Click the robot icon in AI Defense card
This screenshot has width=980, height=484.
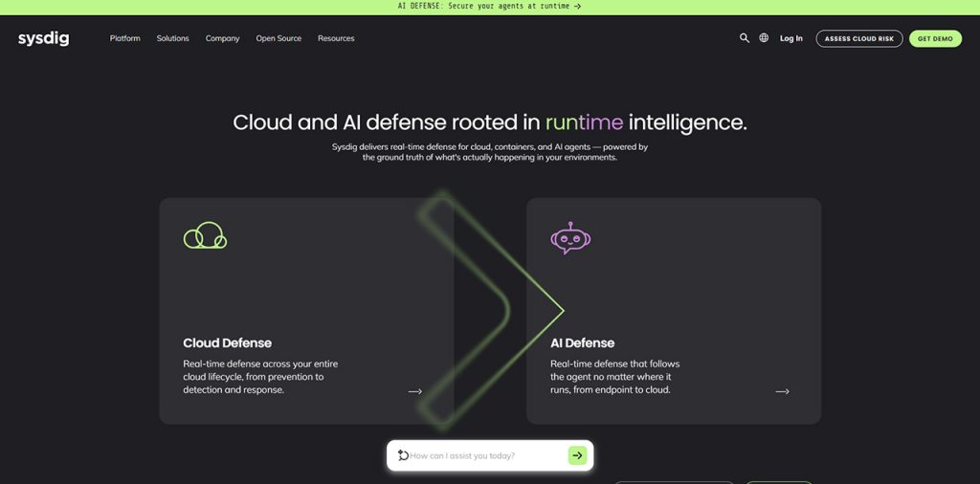pyautogui.click(x=570, y=238)
